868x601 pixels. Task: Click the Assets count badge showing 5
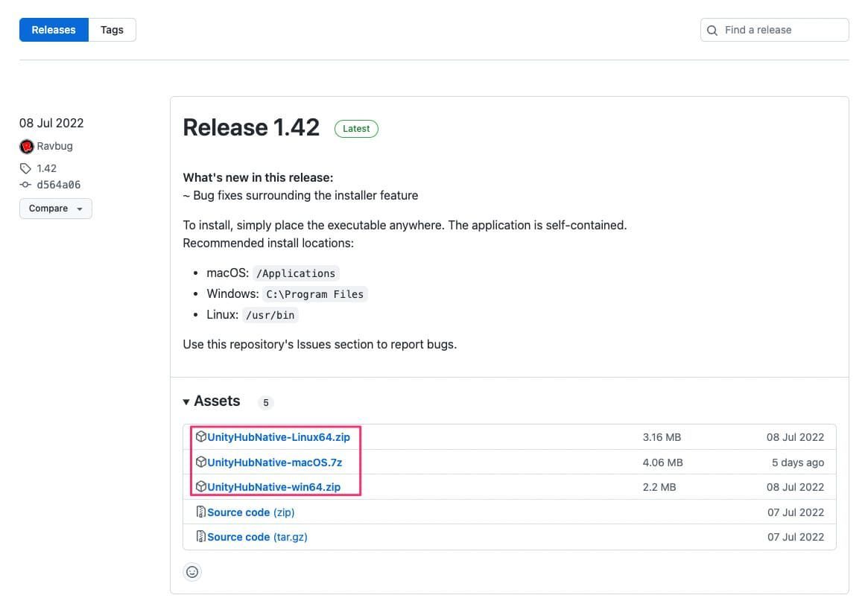266,402
